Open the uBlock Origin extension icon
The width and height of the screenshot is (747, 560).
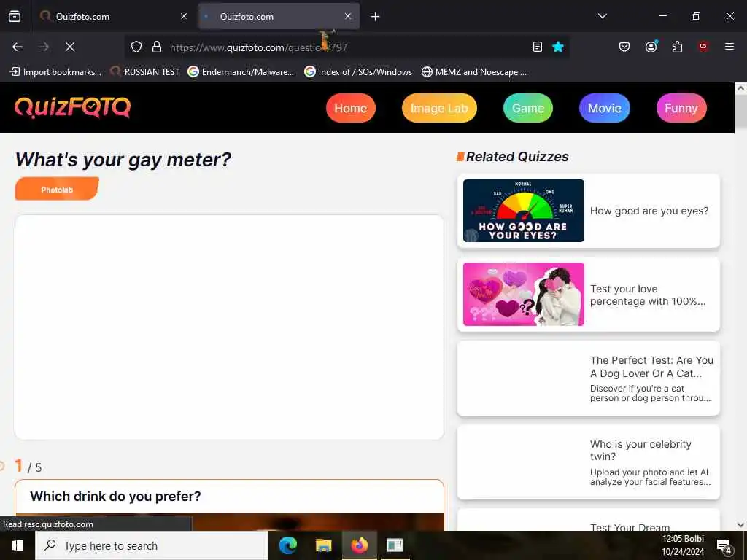(703, 47)
